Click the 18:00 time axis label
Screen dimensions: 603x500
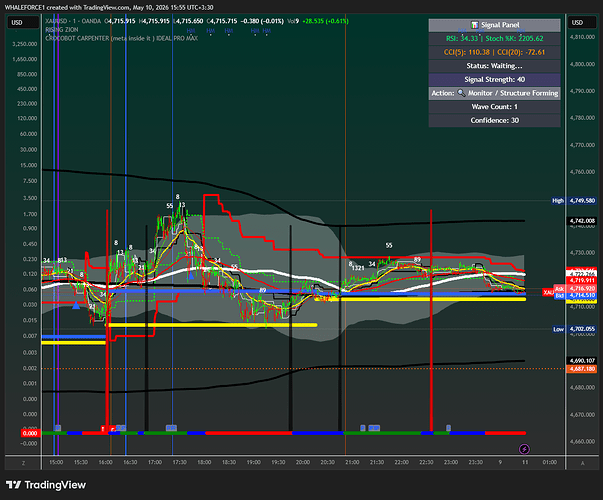click(x=204, y=463)
